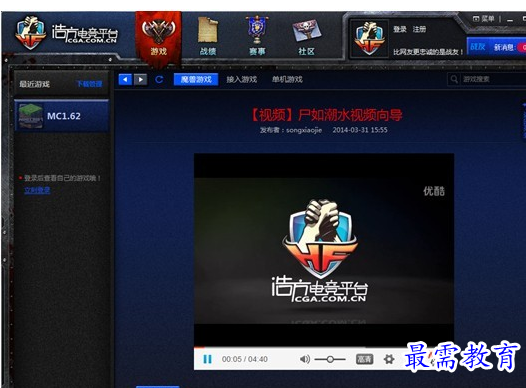
Task: Mute the video speaker icon
Action: pos(304,359)
